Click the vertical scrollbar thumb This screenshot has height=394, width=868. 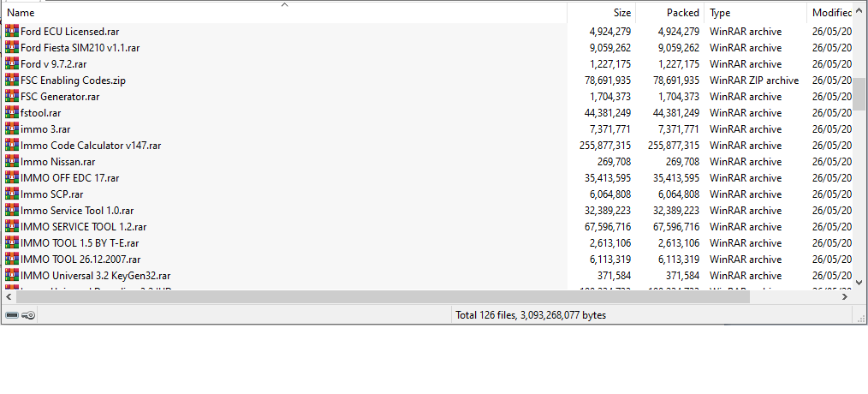click(x=859, y=94)
